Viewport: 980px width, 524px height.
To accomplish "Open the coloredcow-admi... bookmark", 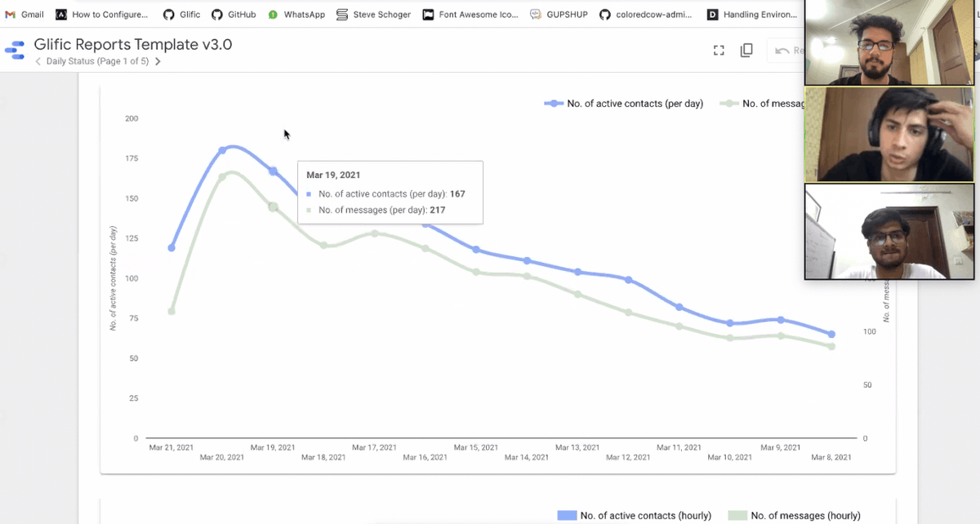I will point(646,15).
